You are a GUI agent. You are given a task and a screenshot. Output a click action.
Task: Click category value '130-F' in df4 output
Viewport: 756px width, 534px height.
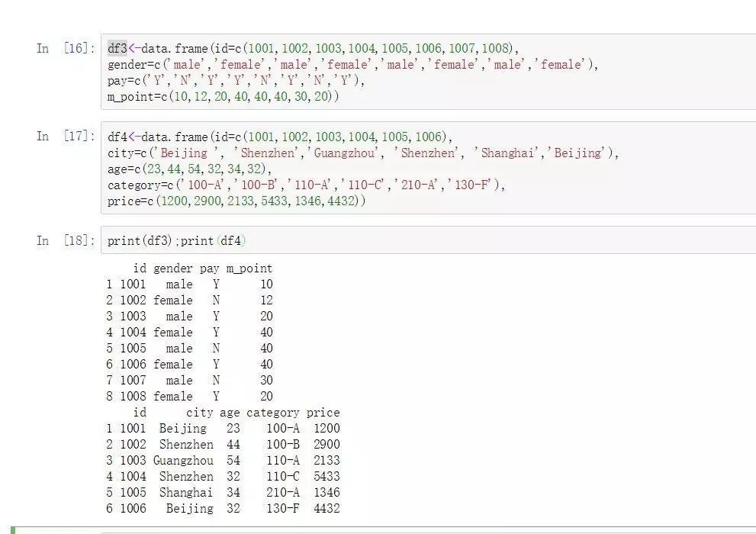point(283,508)
